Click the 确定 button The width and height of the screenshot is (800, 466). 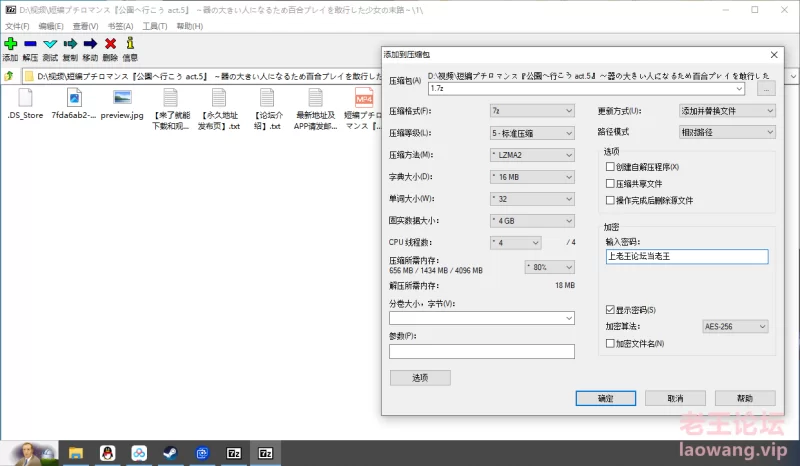click(606, 398)
